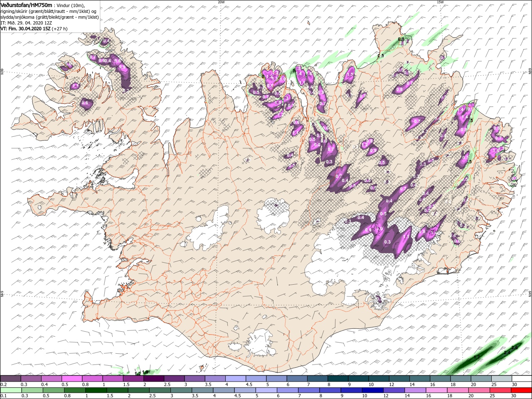Viewport: 532px width, 399px height.
Task: Click the 'IT: Mið. 29. 04. 2020 12Z' line
Action: click(27, 23)
